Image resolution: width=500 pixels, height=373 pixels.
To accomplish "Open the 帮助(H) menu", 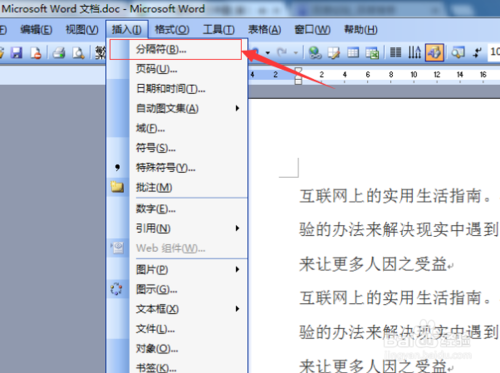I will click(x=361, y=30).
